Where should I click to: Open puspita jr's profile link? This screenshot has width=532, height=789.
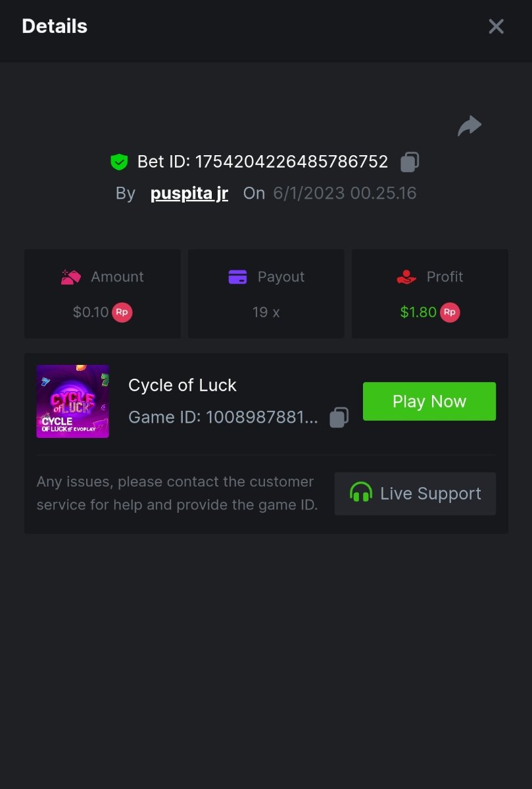189,193
